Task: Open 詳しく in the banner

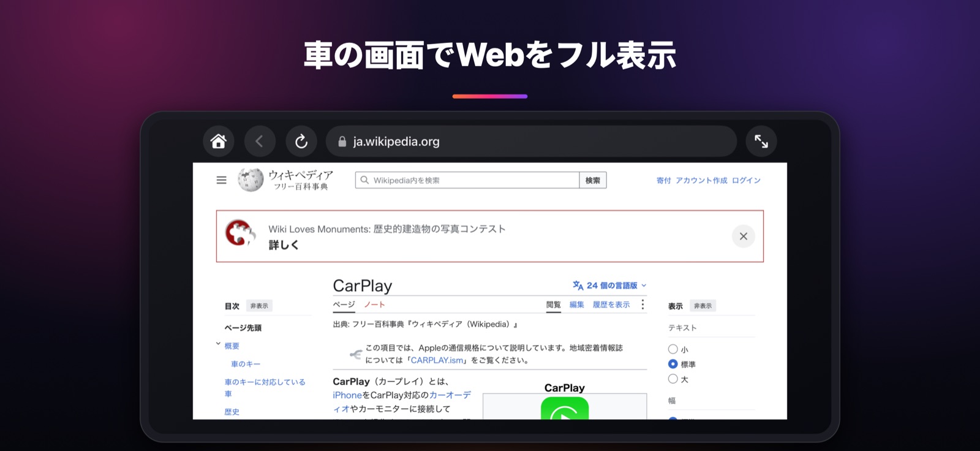Action: coord(284,245)
